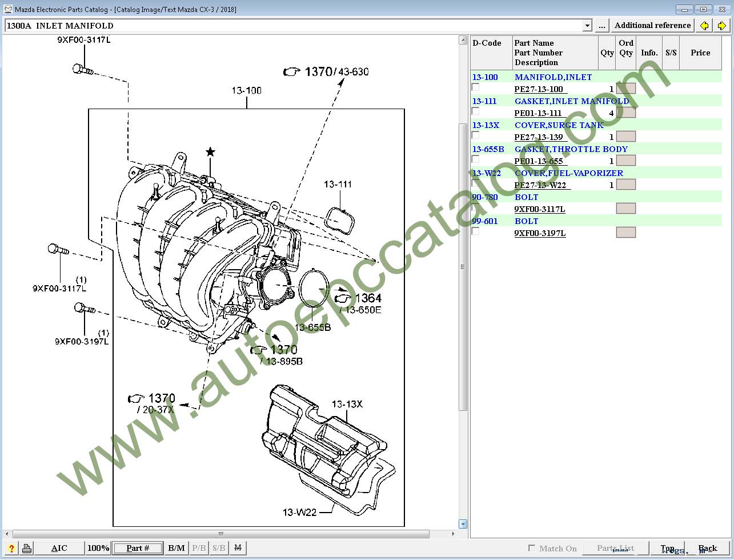This screenshot has width=734, height=560.
Task: Click the Top button
Action: click(667, 548)
